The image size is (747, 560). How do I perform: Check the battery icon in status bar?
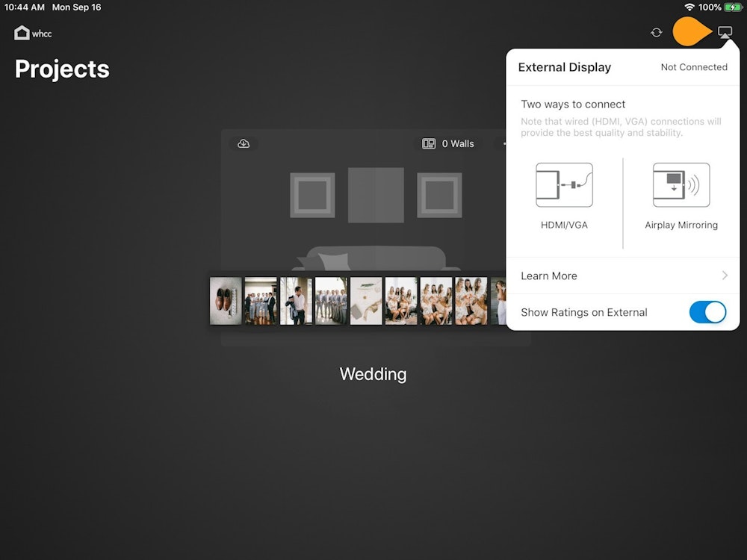[733, 7]
